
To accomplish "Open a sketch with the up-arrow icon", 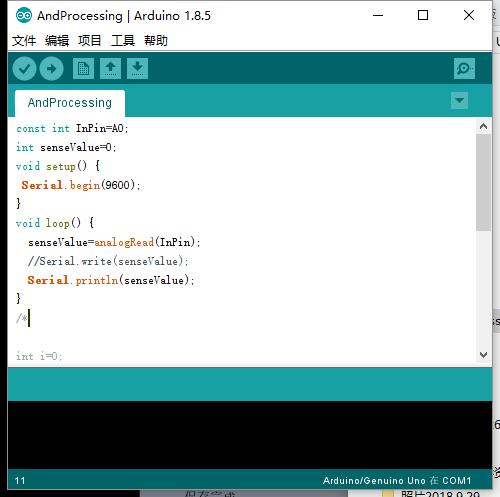I will [x=110, y=69].
